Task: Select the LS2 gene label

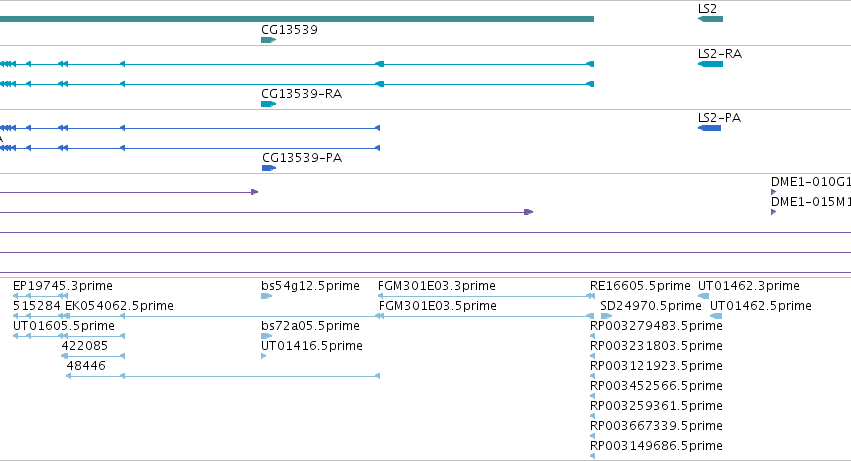Action: 707,9
